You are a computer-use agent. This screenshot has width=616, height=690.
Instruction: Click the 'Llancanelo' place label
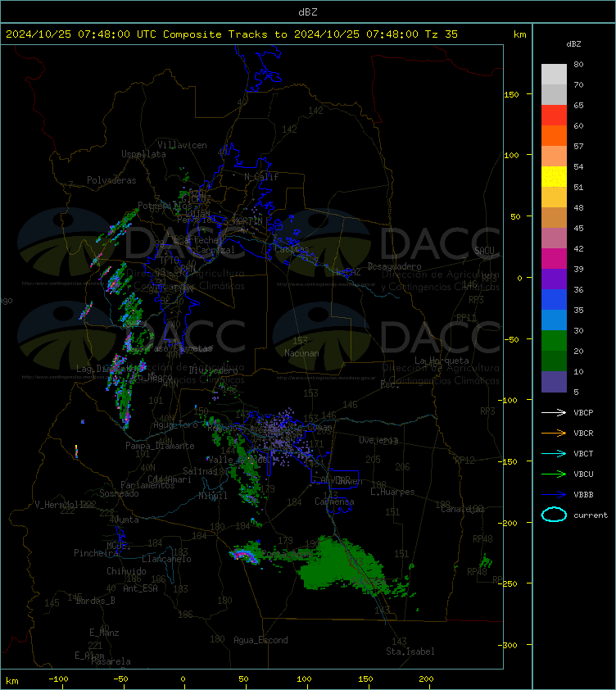(x=166, y=560)
